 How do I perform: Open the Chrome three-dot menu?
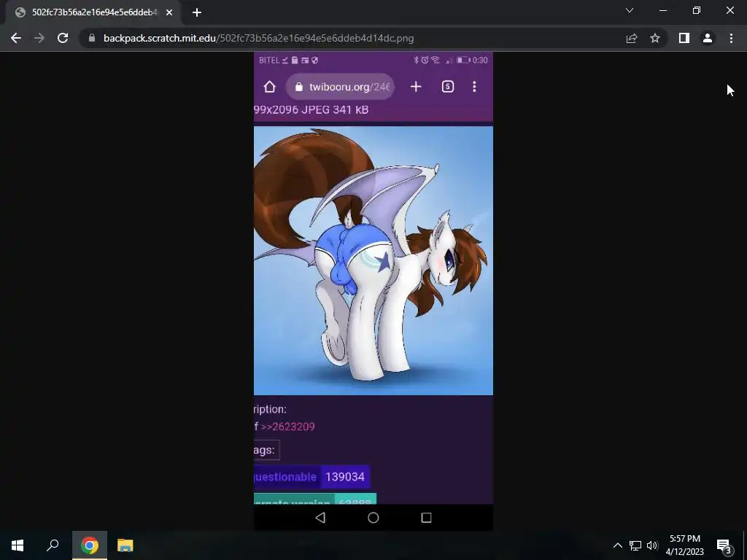pyautogui.click(x=731, y=38)
